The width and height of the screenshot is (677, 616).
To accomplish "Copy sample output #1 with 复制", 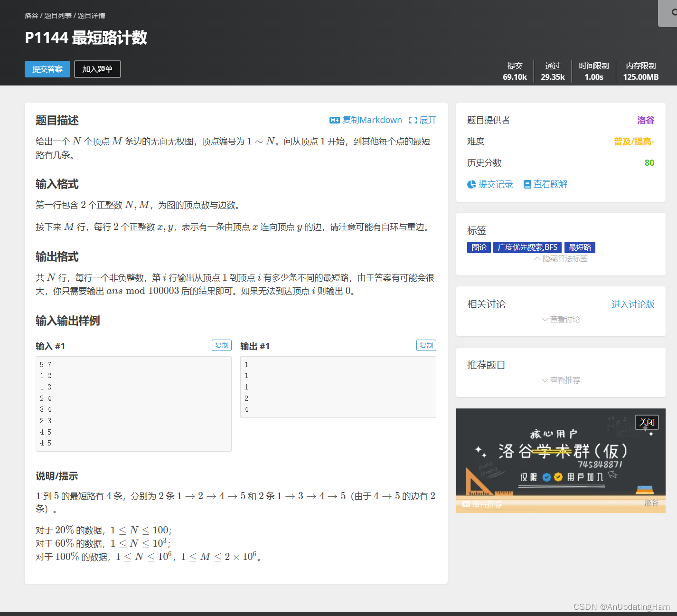I will pyautogui.click(x=426, y=345).
